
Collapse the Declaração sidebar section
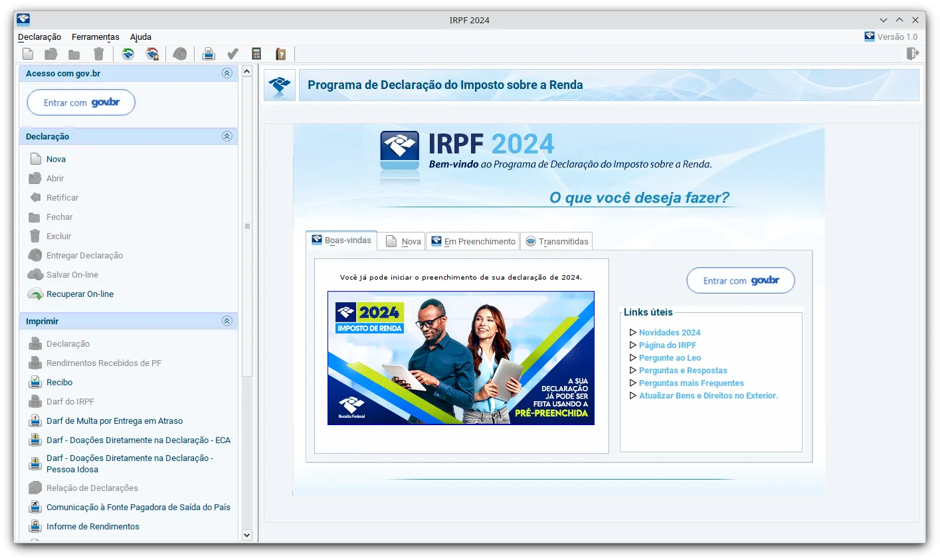(x=227, y=136)
